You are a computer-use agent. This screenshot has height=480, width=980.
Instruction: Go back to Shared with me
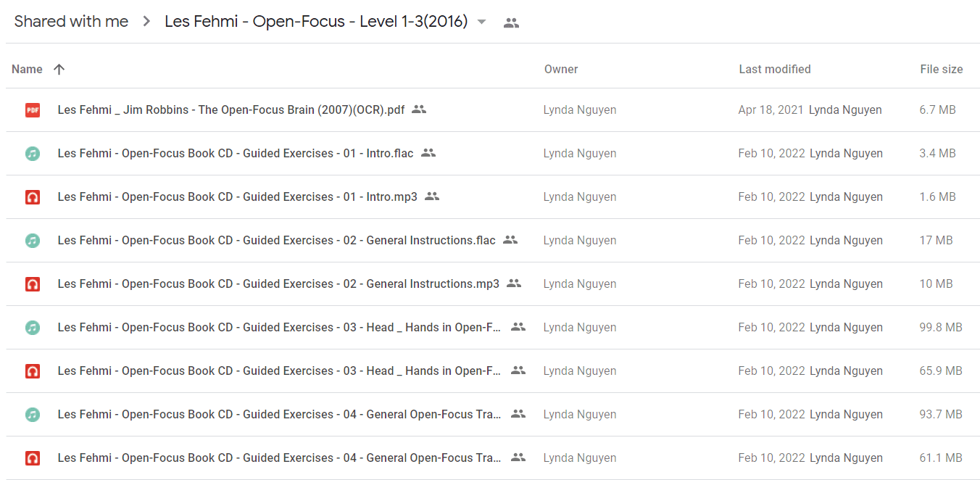click(71, 22)
